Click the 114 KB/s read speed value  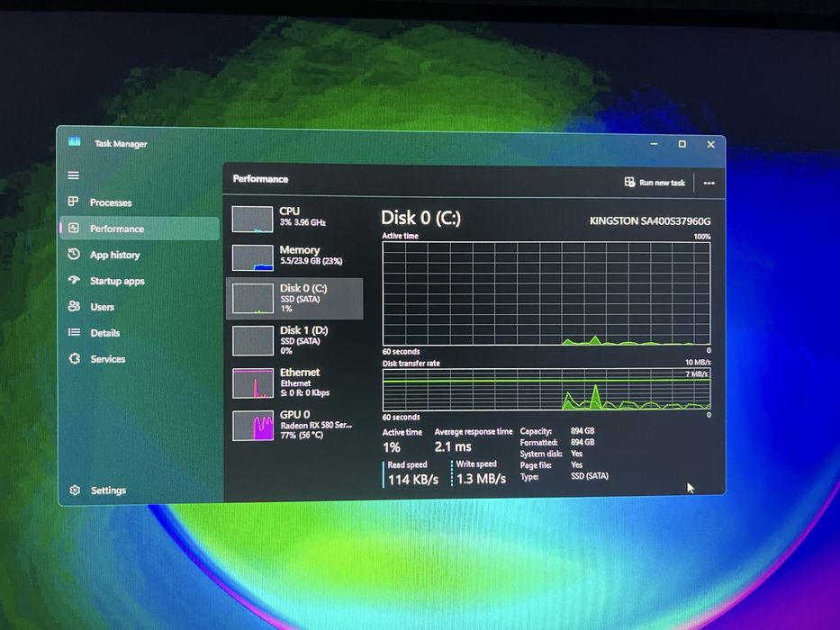click(413, 480)
